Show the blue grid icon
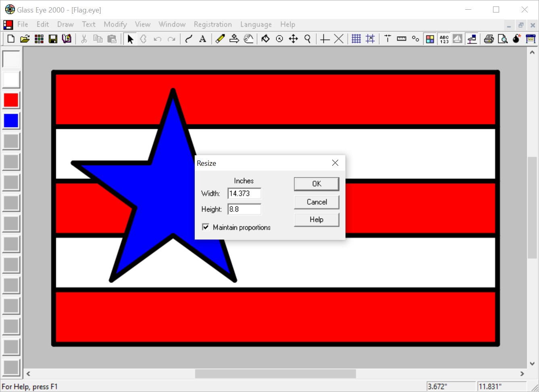The width and height of the screenshot is (539, 392). (x=356, y=39)
